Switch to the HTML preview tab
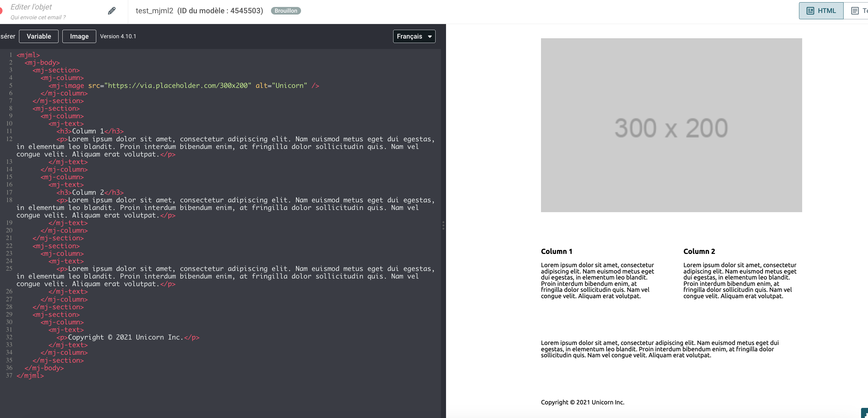 pyautogui.click(x=821, y=11)
